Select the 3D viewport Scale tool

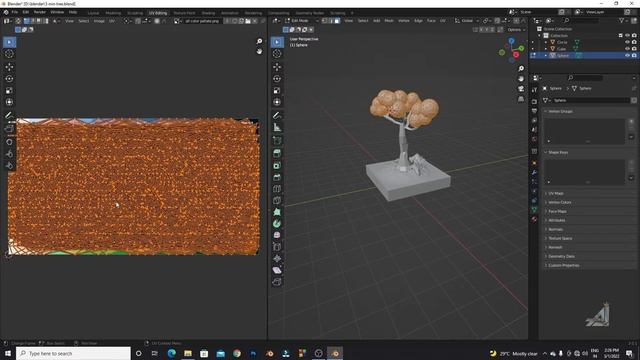point(277,91)
